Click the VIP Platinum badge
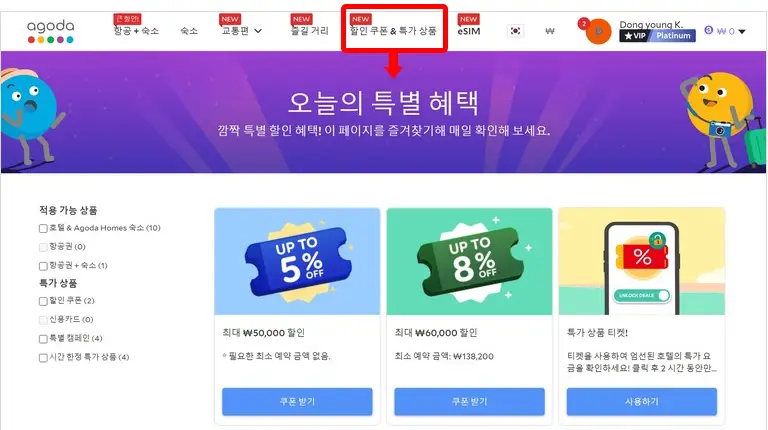Image resolution: width=768 pixels, height=430 pixels. (x=657, y=36)
